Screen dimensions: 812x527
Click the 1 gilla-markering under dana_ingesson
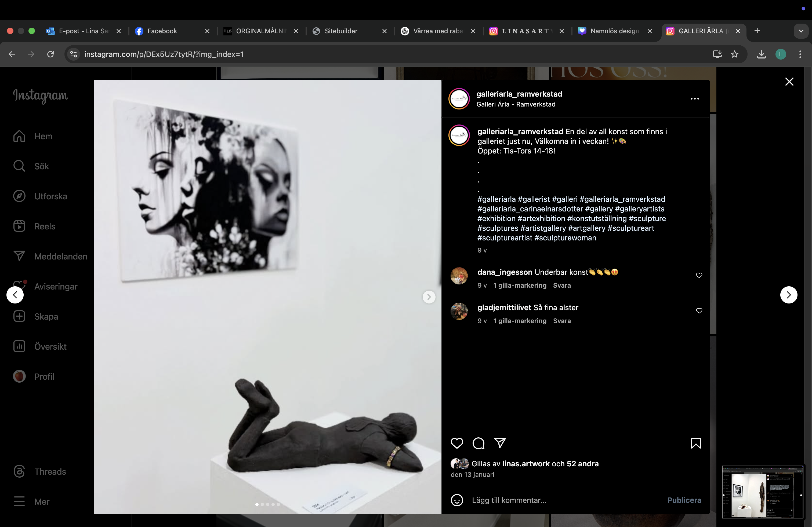(x=520, y=285)
